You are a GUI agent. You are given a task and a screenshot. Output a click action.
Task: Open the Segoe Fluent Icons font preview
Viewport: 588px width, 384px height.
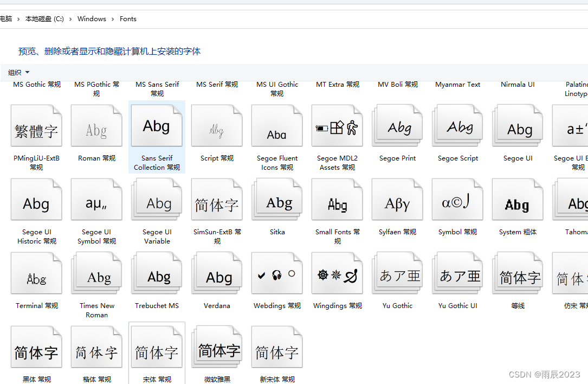(x=277, y=125)
